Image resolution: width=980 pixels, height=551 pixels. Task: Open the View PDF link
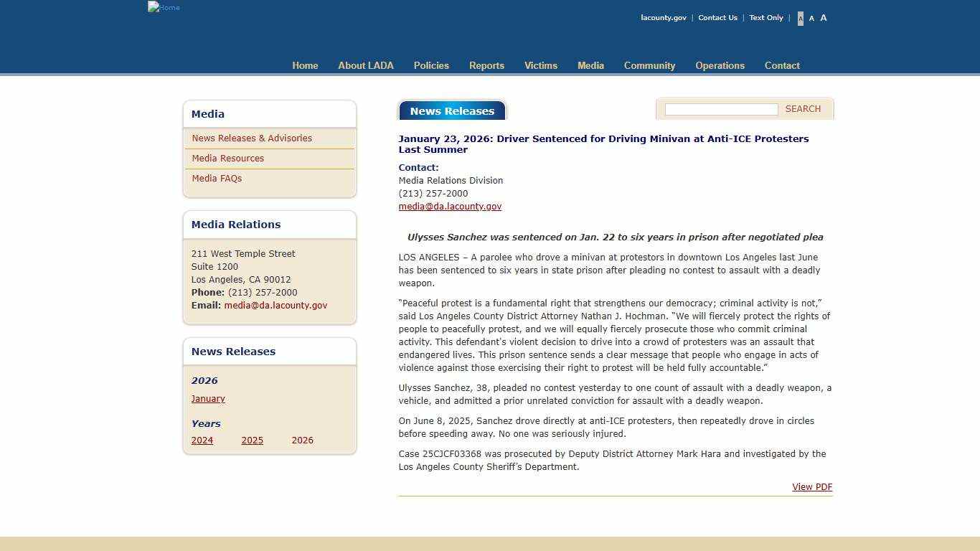[812, 487]
